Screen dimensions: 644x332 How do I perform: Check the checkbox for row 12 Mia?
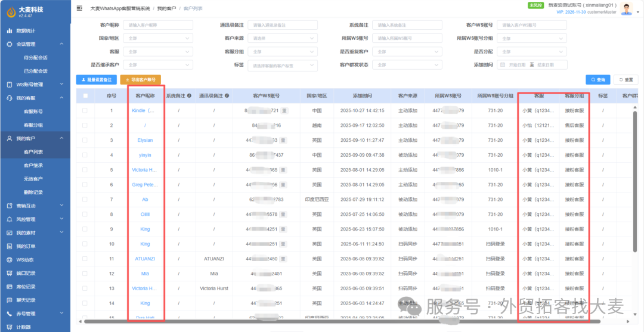coord(85,273)
